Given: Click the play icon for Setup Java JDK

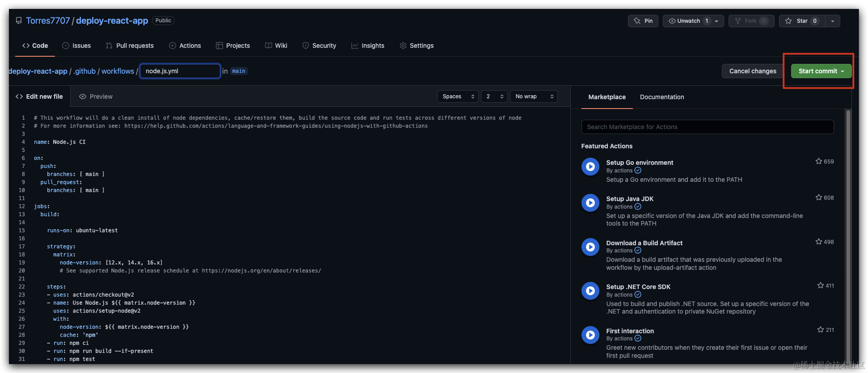Looking at the screenshot, I should point(590,203).
